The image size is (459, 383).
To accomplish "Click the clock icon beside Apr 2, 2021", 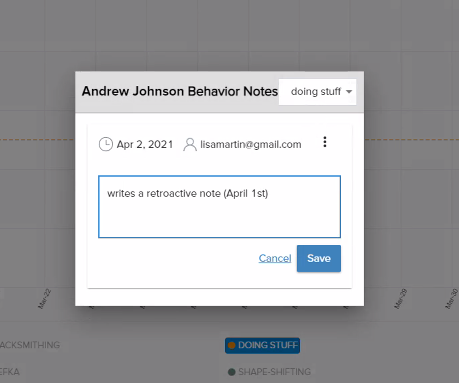I will 106,144.
